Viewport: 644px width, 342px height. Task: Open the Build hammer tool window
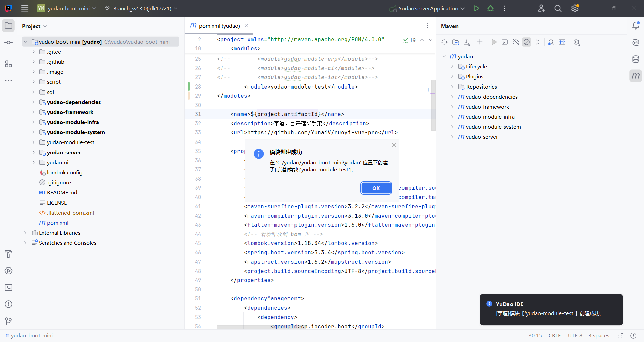click(9, 254)
